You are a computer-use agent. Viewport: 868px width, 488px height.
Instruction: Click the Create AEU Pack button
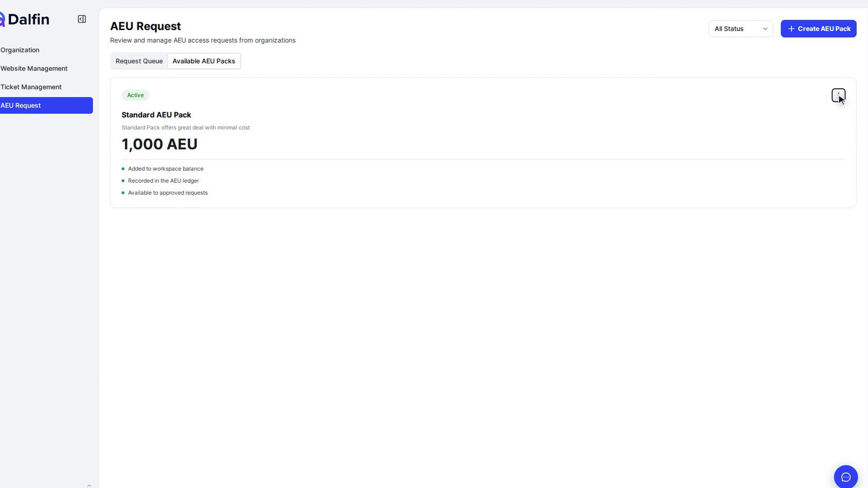pos(818,28)
